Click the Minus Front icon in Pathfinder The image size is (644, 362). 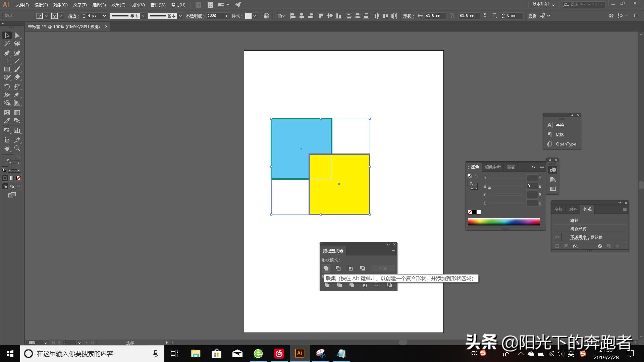point(338,268)
